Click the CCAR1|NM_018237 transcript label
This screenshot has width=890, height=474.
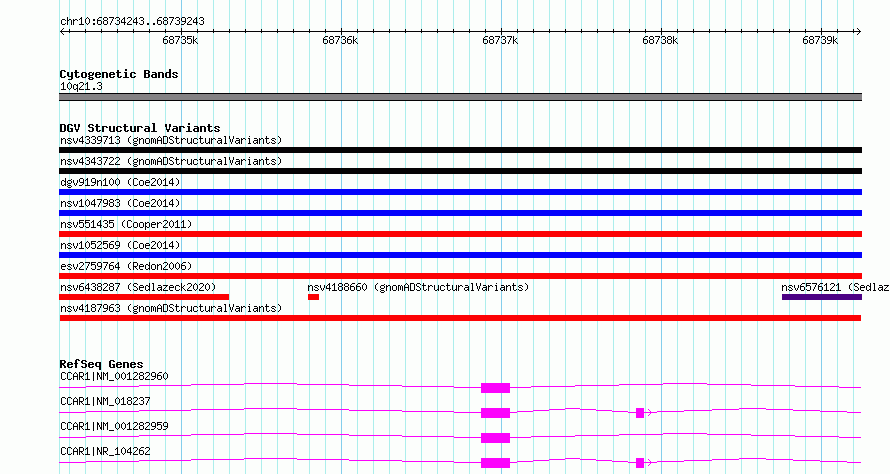(x=105, y=401)
